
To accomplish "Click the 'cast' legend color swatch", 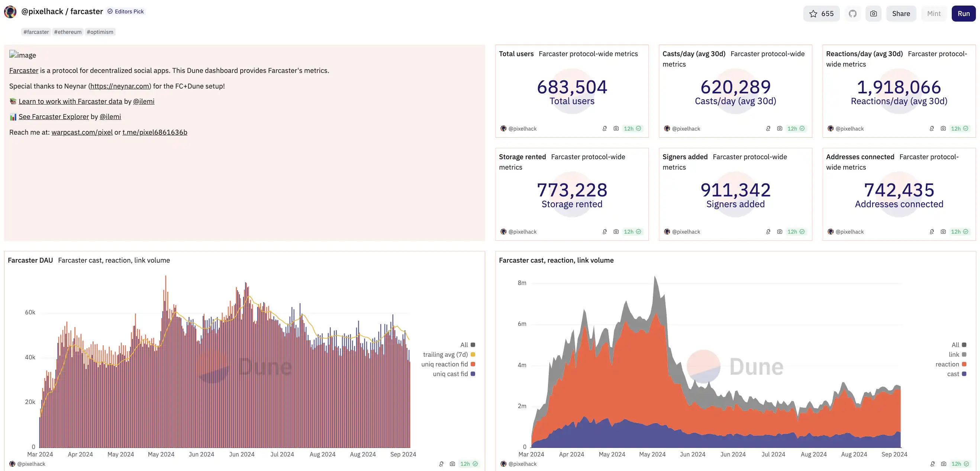I will point(964,374).
